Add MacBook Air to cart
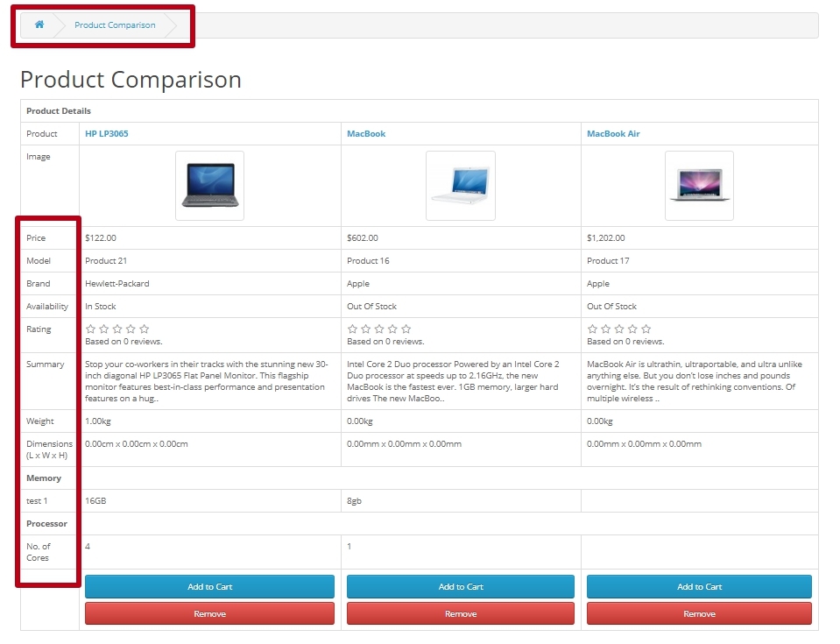 pos(699,587)
